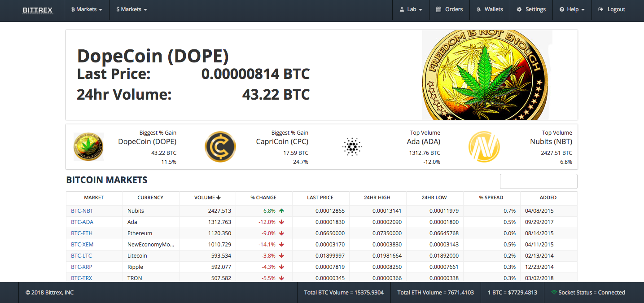
Task: Click the calendar icon beside Orders
Action: (438, 9)
